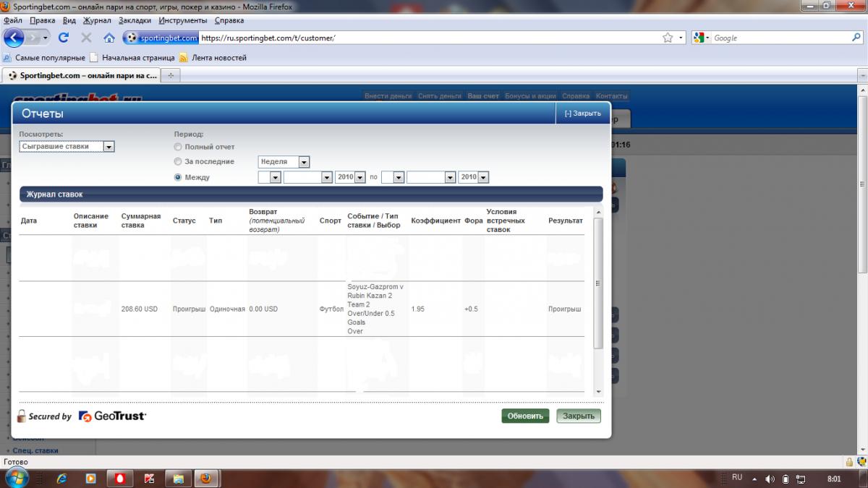
Task: Stop loading with the X icon
Action: tap(86, 38)
